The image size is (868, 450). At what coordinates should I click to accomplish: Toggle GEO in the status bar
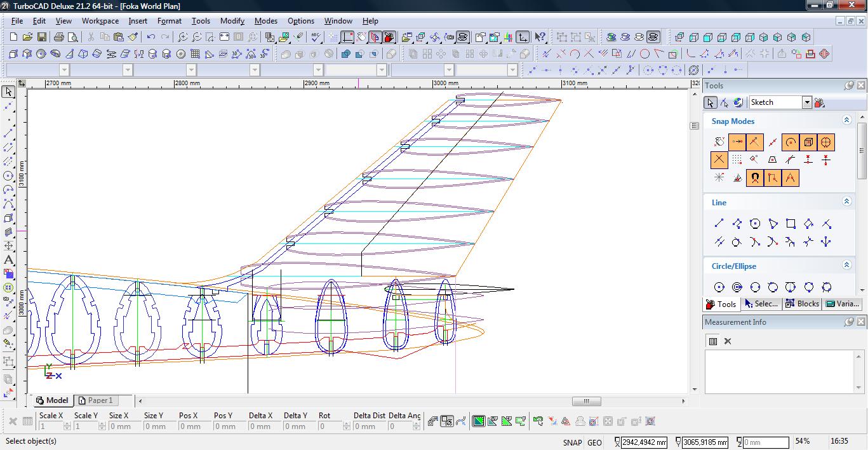tap(594, 442)
